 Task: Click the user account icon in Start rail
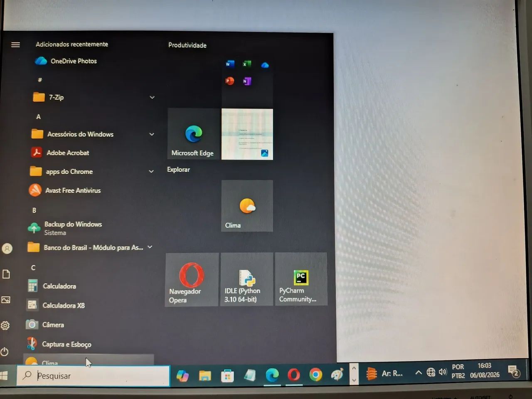(7, 249)
